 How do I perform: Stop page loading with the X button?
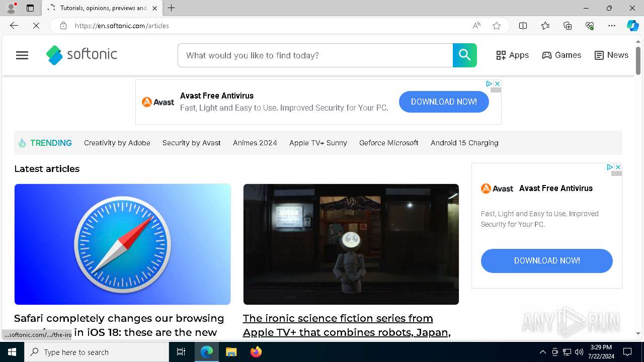pos(36,26)
